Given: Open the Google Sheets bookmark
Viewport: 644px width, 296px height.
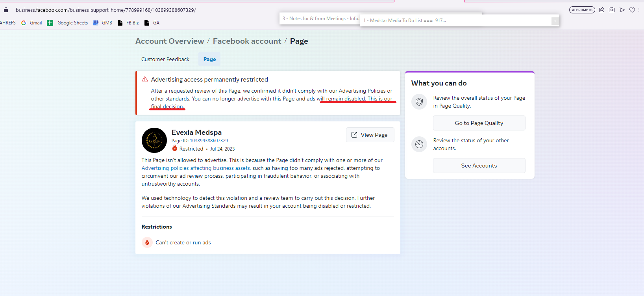Looking at the screenshot, I should click(x=67, y=23).
